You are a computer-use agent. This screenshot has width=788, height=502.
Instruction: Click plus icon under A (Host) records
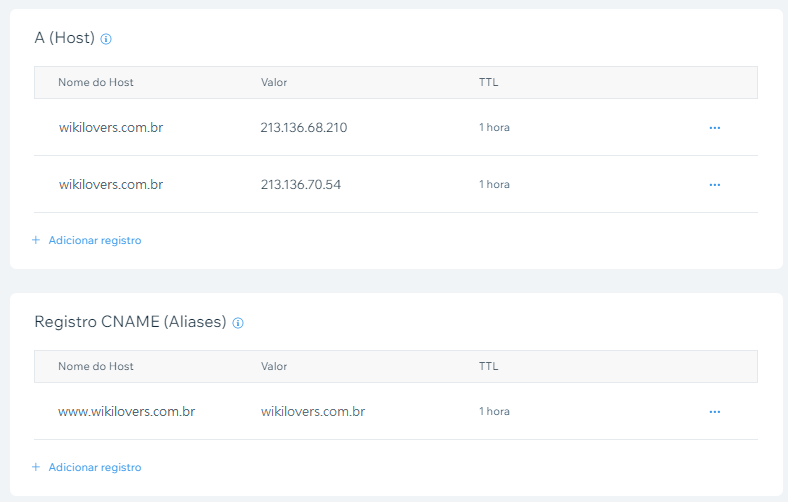click(x=36, y=240)
